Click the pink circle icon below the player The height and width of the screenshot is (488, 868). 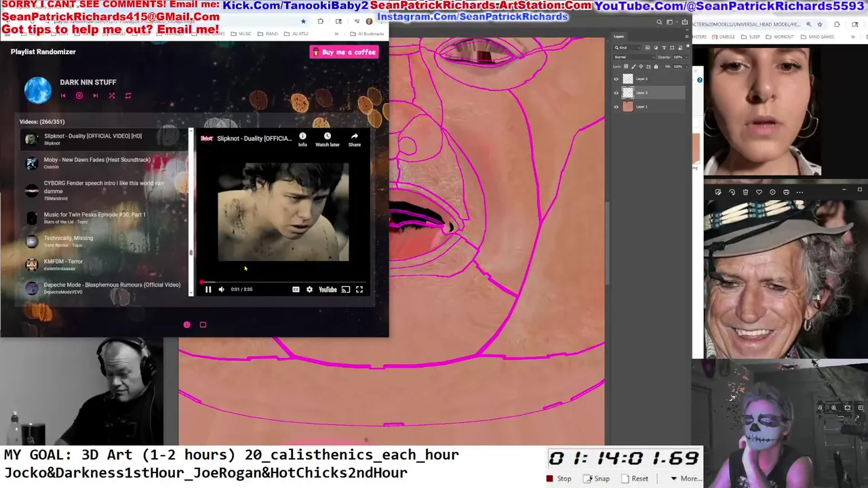186,325
